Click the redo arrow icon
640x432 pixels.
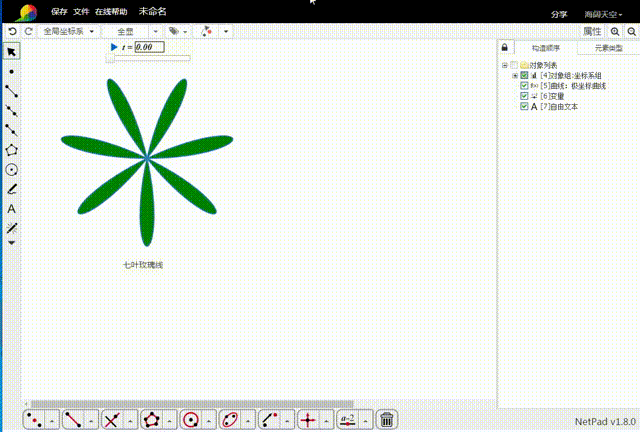coord(28,31)
